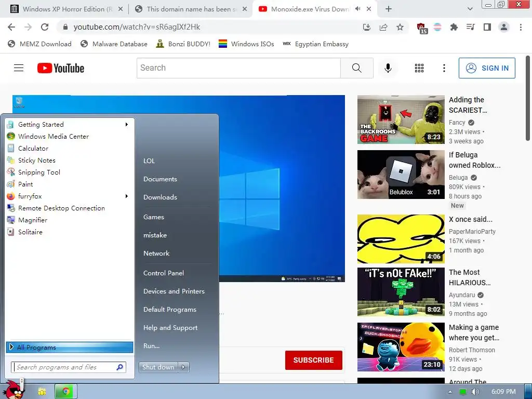Open the YouTube apps grid icon
The width and height of the screenshot is (532, 399).
419,68
